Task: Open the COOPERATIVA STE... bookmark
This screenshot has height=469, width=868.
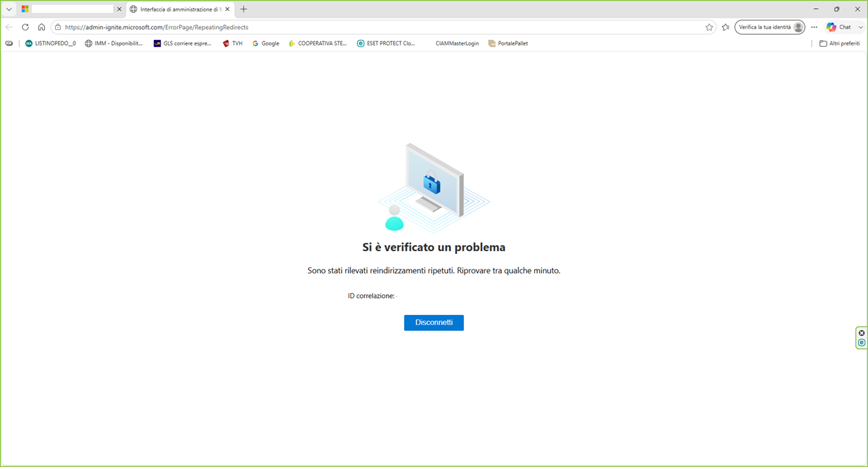Action: 317,43
